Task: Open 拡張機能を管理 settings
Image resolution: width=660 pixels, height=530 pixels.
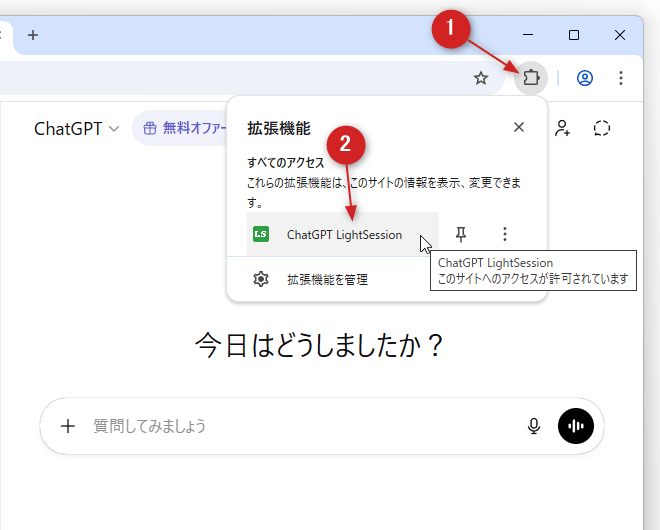Action: point(327,280)
